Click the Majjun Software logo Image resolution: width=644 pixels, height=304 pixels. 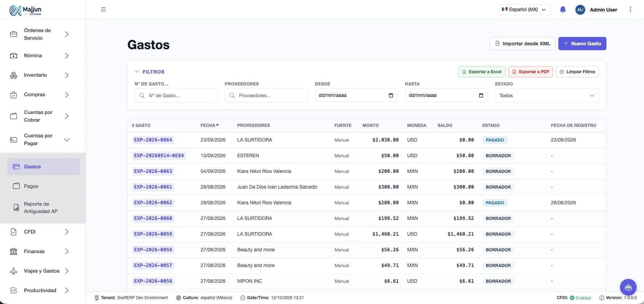click(x=25, y=10)
